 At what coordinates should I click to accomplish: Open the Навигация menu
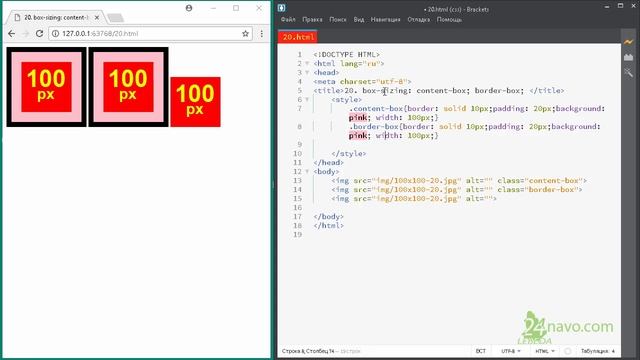click(x=385, y=19)
